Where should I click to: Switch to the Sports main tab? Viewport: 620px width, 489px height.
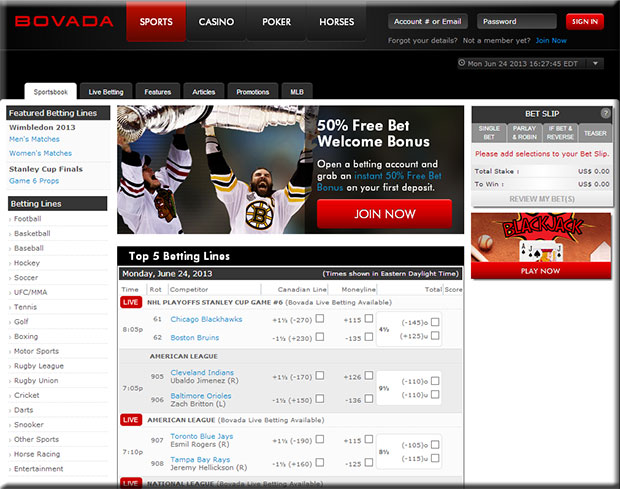156,22
